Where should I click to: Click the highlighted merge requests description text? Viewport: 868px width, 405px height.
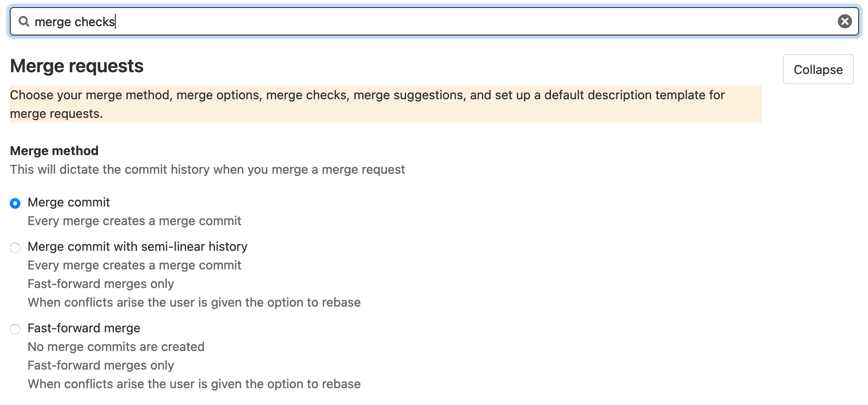point(367,104)
